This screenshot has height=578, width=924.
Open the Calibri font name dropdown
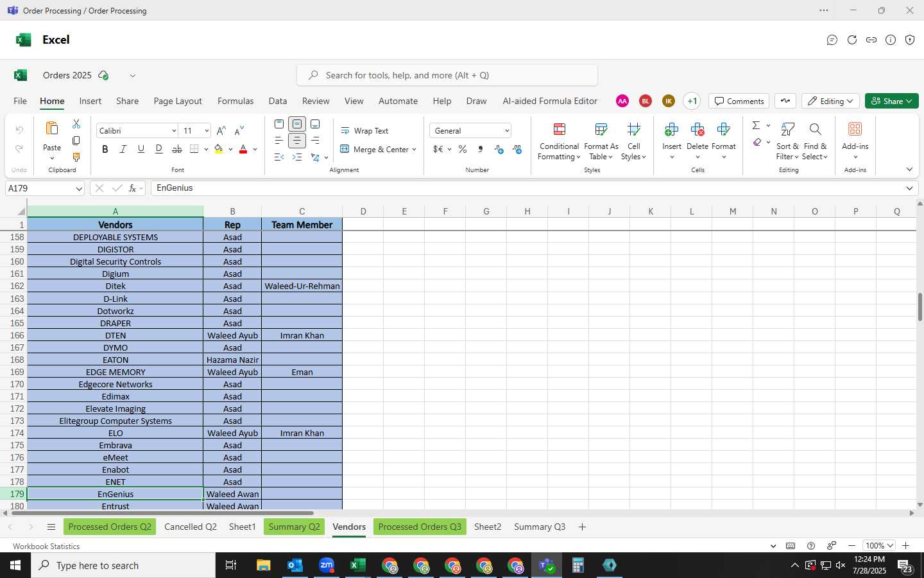[174, 131]
